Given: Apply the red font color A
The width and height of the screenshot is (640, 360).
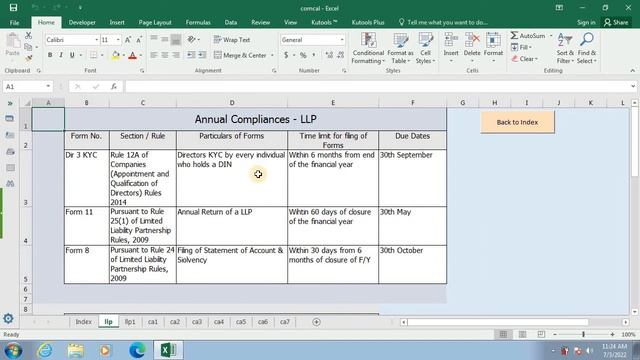Looking at the screenshot, I should click(132, 55).
